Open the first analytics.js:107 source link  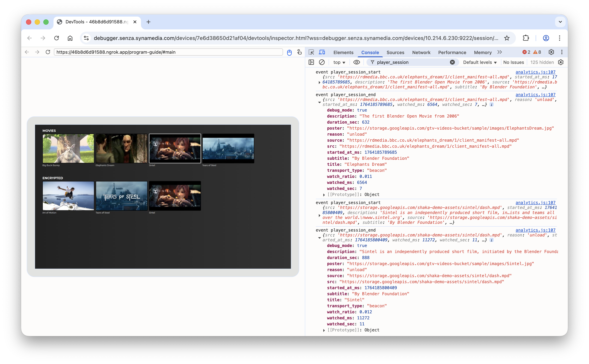click(x=535, y=72)
